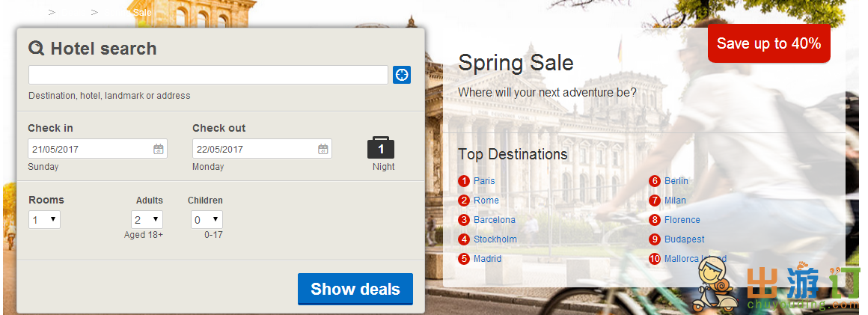Click the destination search text field
This screenshot has width=868, height=315.
tap(208, 75)
